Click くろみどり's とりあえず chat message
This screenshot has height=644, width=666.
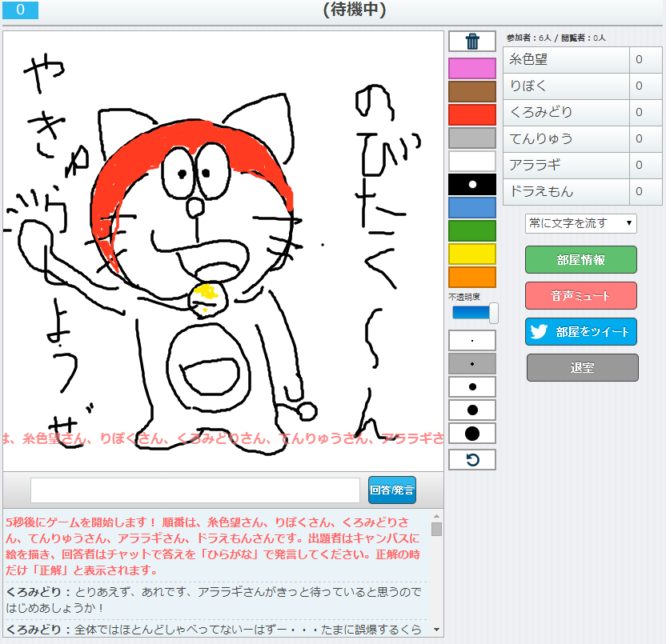pos(214,599)
